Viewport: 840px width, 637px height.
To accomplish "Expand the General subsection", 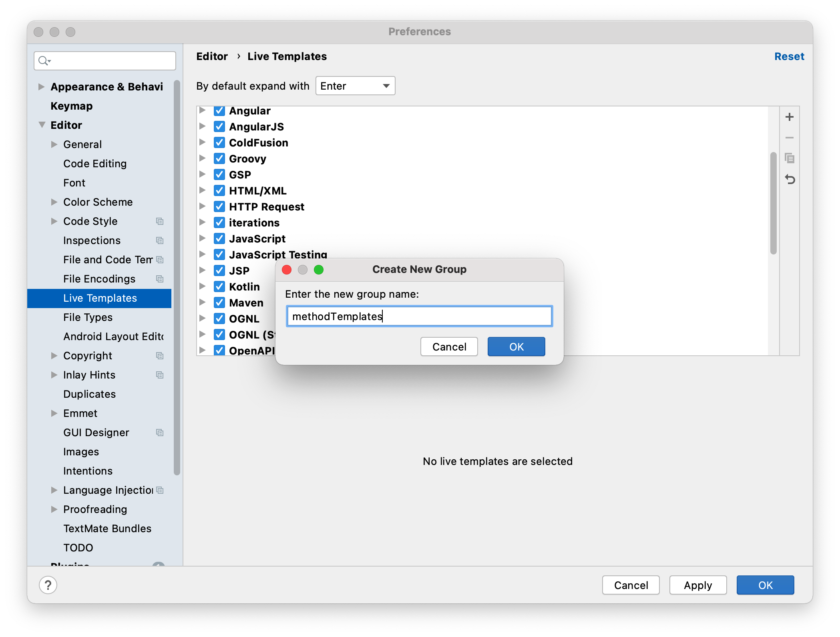I will click(54, 144).
